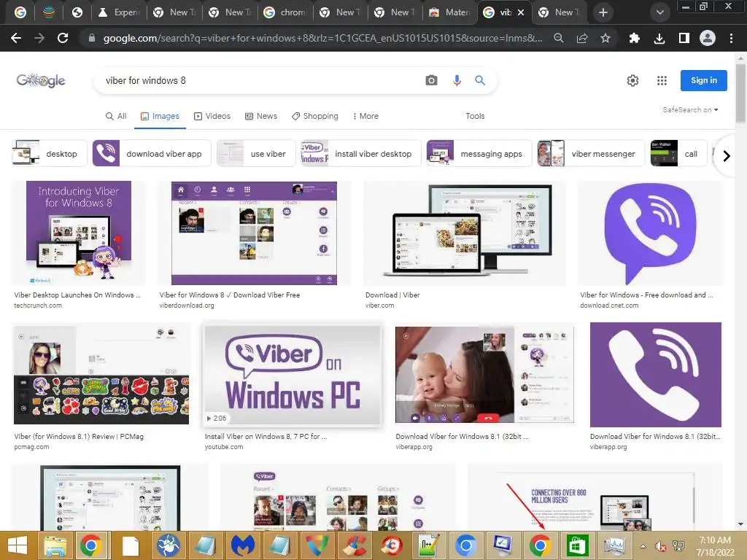Open a new tab with plus button
Screen dimensions: 747x560
click(603, 12)
